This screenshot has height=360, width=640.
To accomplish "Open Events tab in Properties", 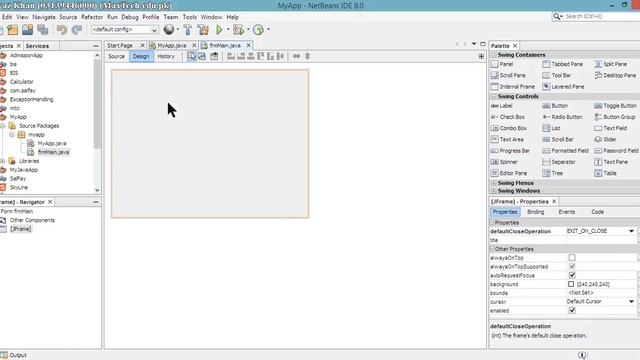I will pyautogui.click(x=567, y=212).
